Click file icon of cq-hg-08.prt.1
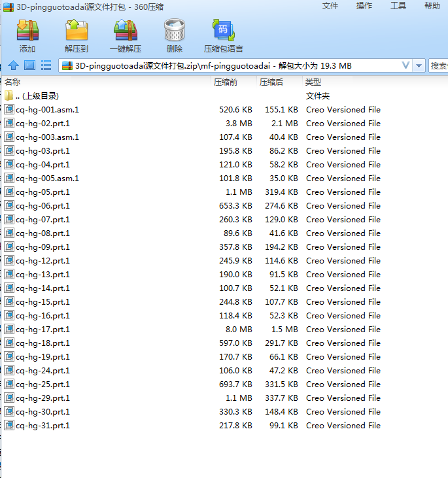Image resolution: width=448 pixels, height=478 pixels. point(9,233)
